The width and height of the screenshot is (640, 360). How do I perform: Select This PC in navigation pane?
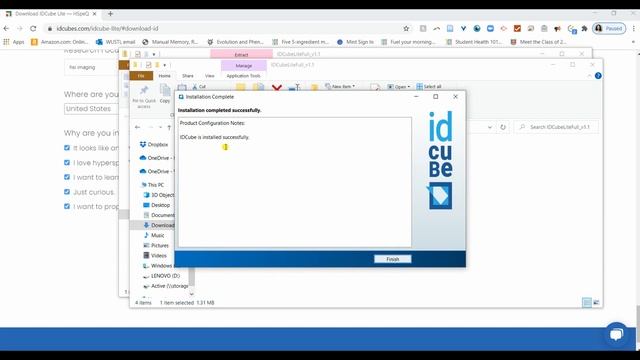click(x=152, y=185)
